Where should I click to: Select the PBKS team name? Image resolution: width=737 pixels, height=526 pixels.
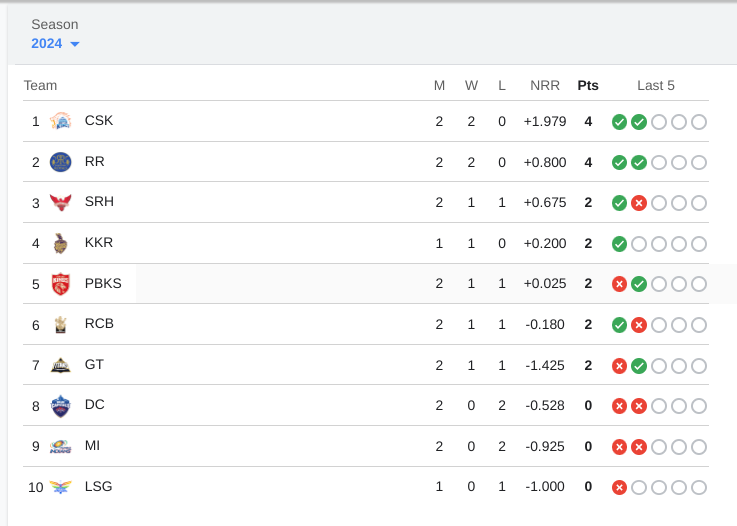pyautogui.click(x=103, y=283)
